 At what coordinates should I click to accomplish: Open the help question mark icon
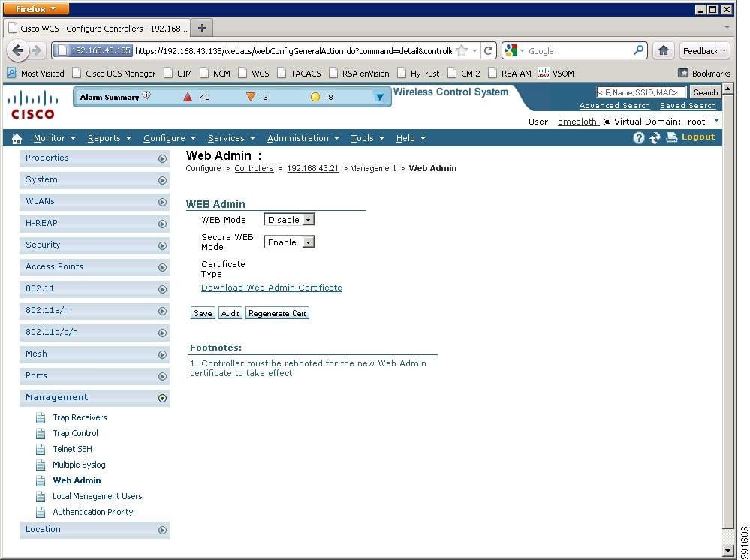(639, 137)
